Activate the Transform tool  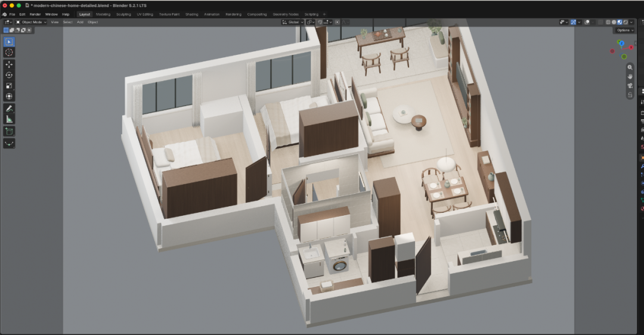click(9, 97)
